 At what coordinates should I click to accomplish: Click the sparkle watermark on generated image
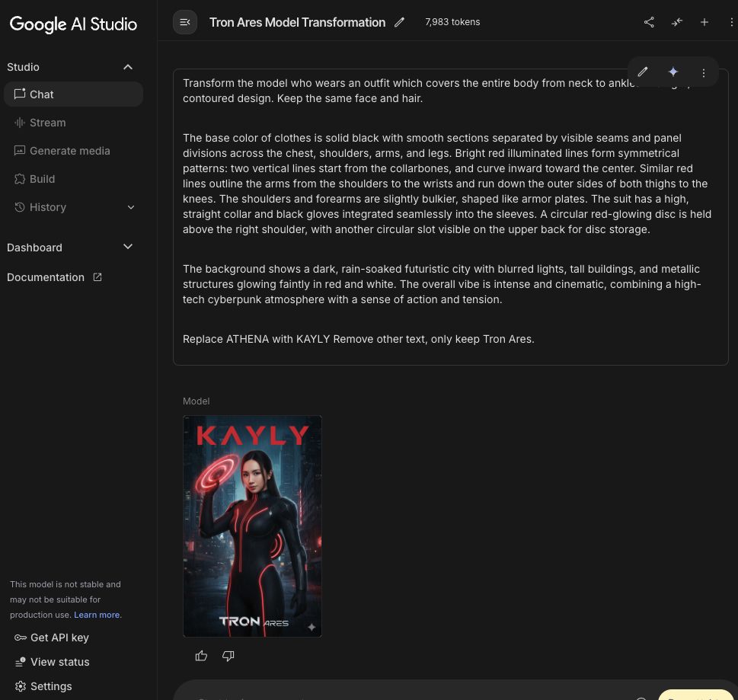[x=311, y=627]
